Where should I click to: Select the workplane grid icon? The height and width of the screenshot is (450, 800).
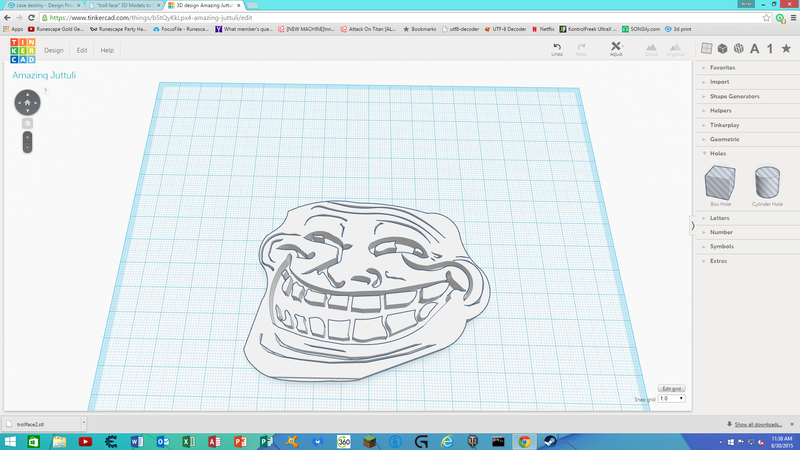(x=707, y=48)
